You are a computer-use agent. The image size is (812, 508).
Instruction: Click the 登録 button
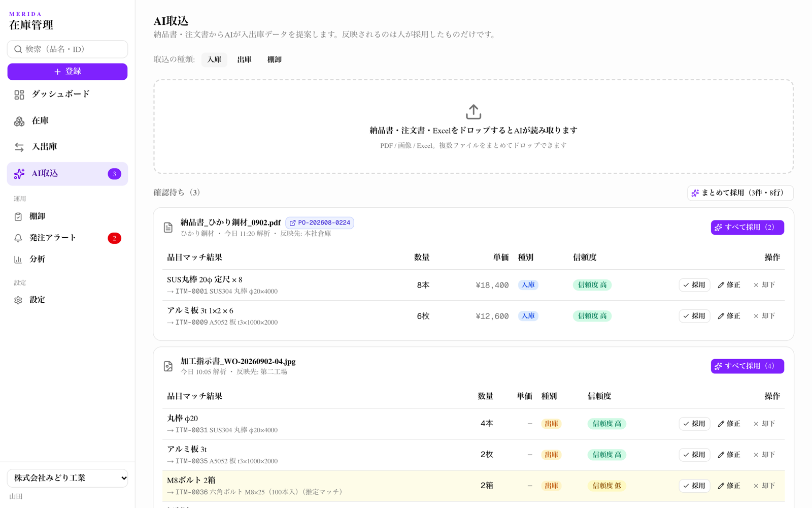67,72
